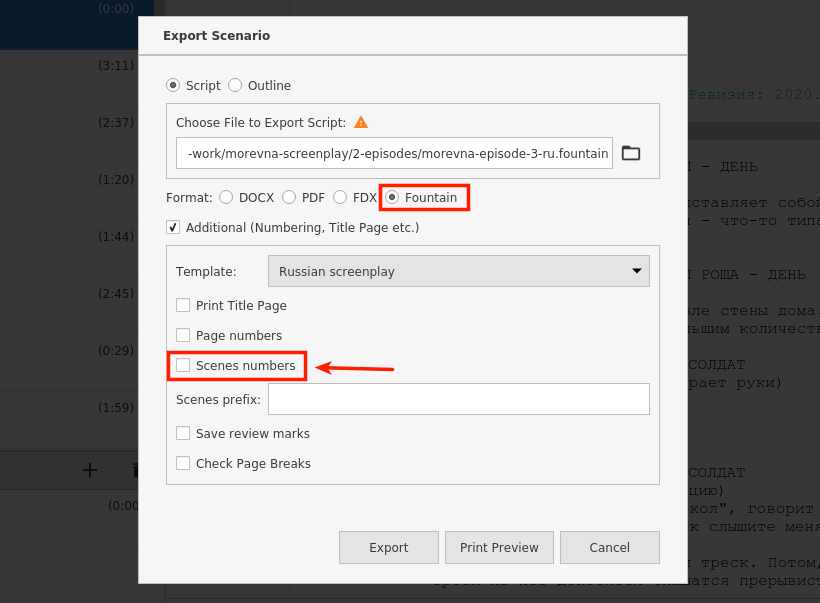
Task: Cancel the export dialog
Action: (610, 548)
